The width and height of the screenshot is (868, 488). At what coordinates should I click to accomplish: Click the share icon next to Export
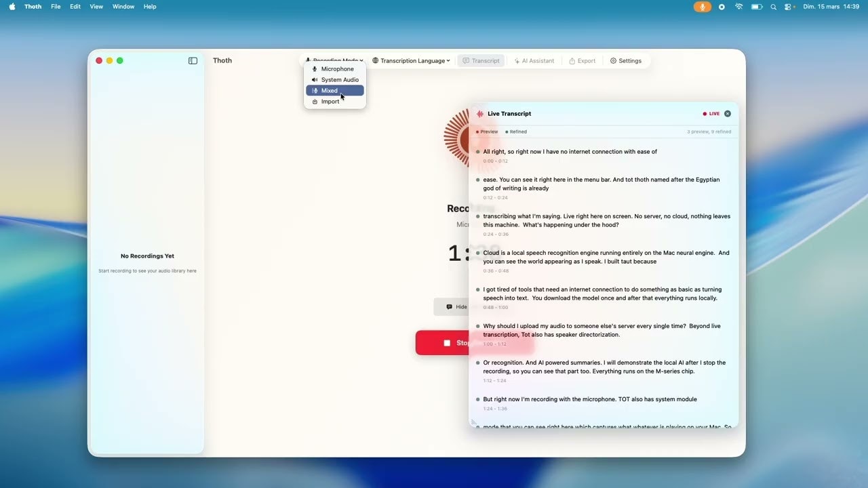(572, 61)
